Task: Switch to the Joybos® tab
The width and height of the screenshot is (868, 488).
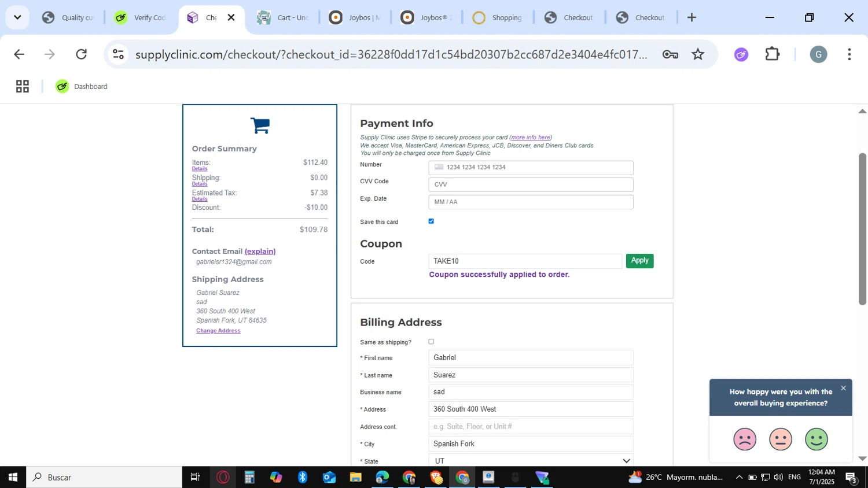Action: (x=426, y=17)
